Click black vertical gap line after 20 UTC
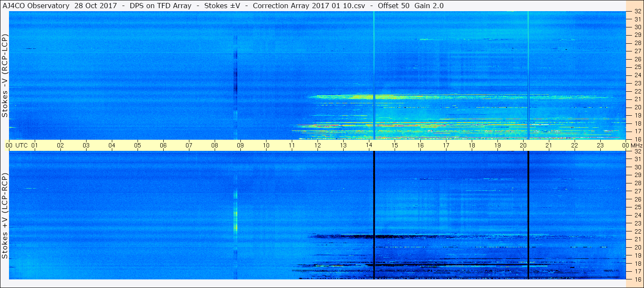The image size is (644, 288). click(x=528, y=215)
